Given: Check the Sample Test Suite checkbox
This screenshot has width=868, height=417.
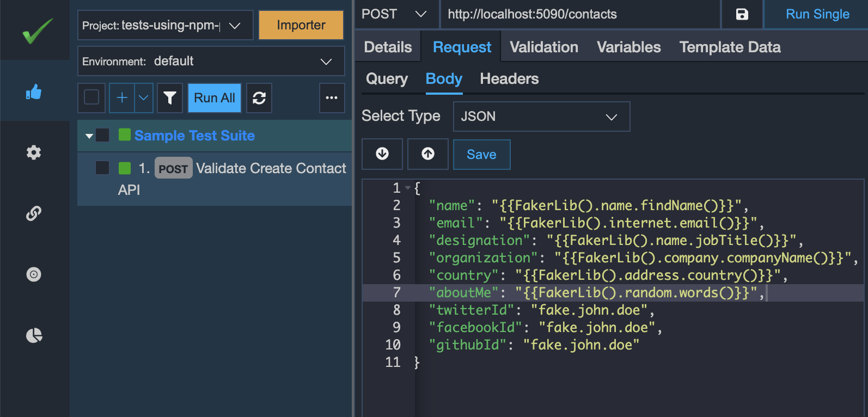Looking at the screenshot, I should (102, 135).
